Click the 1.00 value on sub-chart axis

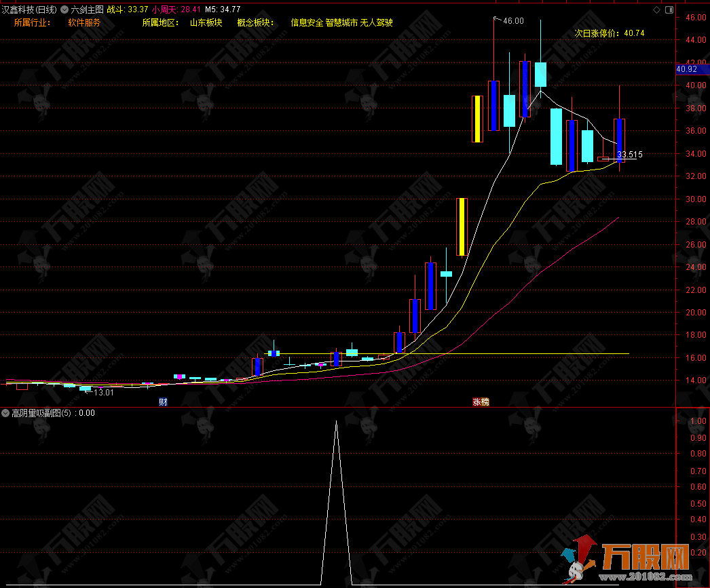tap(698, 421)
